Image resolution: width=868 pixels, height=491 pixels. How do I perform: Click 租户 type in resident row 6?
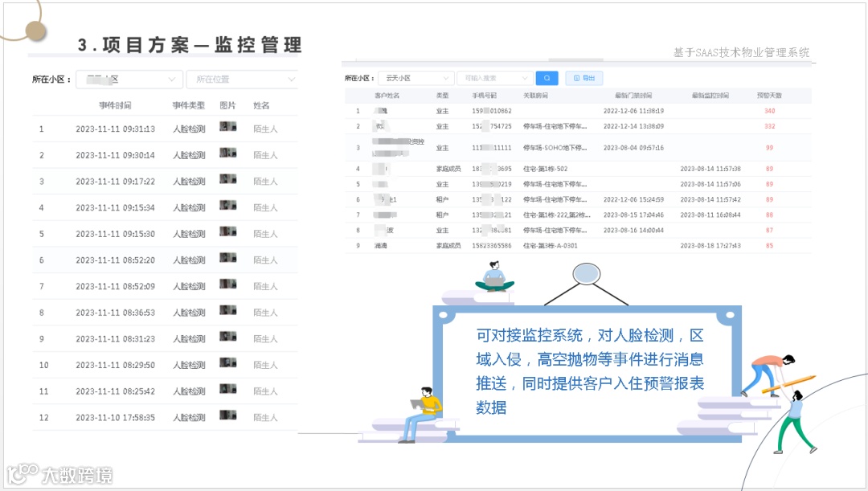point(442,199)
